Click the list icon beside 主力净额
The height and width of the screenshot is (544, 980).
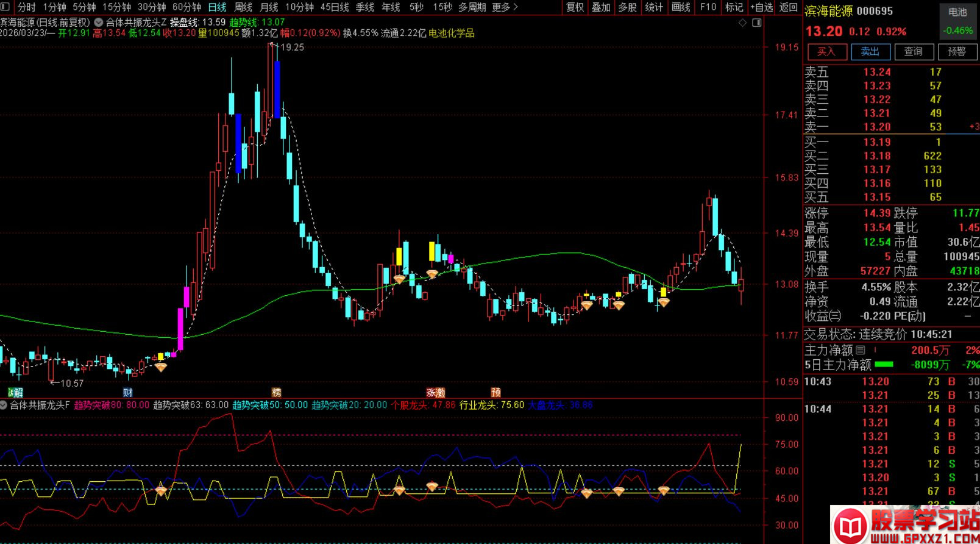click(x=860, y=350)
